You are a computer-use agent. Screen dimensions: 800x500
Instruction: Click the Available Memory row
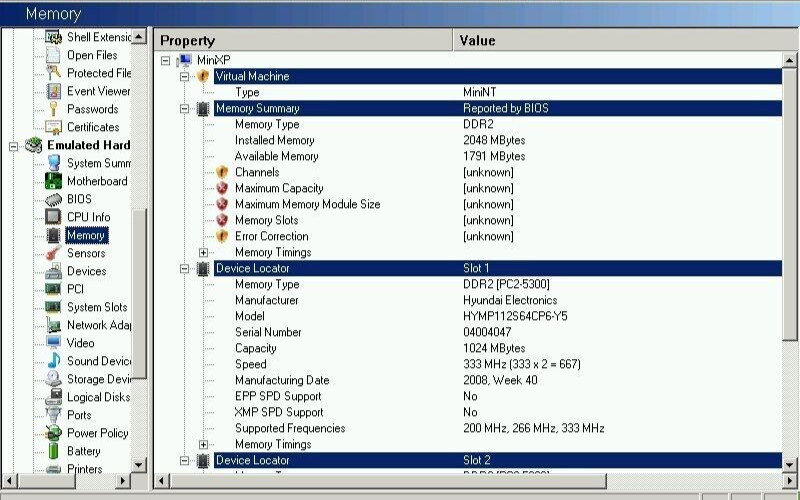(497, 156)
